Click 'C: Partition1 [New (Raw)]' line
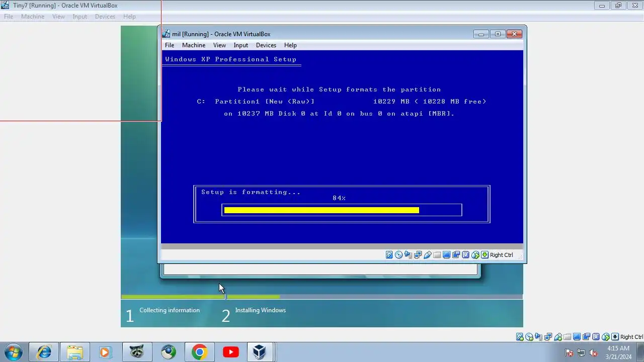This screenshot has width=644, height=362. click(256, 102)
